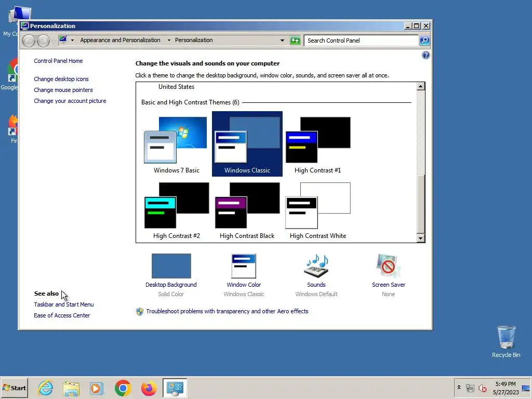
Task: Click the Personalization title bar icon
Action: (25, 26)
